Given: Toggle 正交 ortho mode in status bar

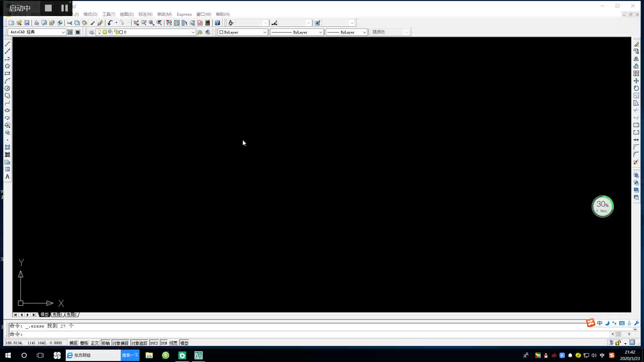Looking at the screenshot, I should pyautogui.click(x=95, y=343).
